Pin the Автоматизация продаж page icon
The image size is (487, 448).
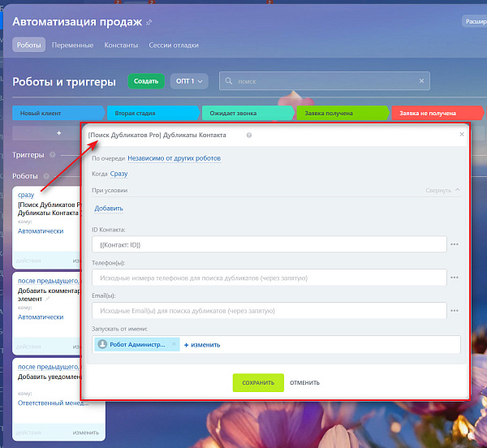(149, 23)
